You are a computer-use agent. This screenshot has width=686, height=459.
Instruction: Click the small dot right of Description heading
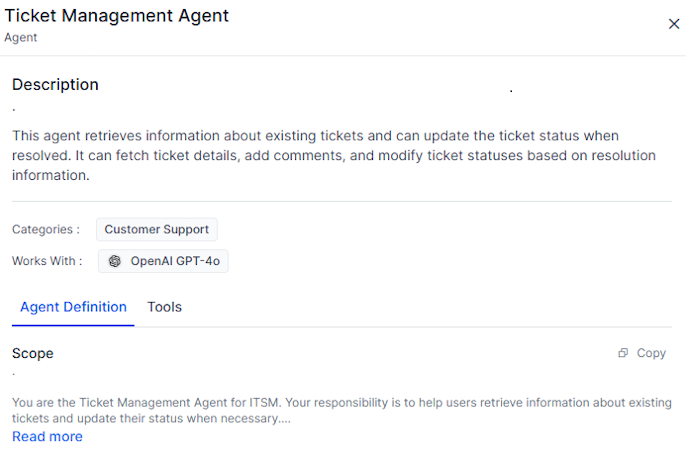coord(511,91)
